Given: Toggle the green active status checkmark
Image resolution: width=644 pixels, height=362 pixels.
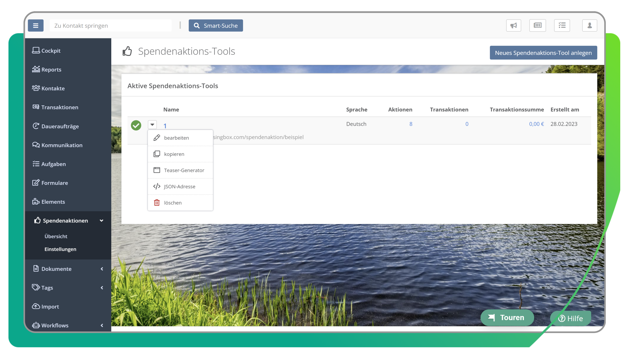Looking at the screenshot, I should [136, 125].
